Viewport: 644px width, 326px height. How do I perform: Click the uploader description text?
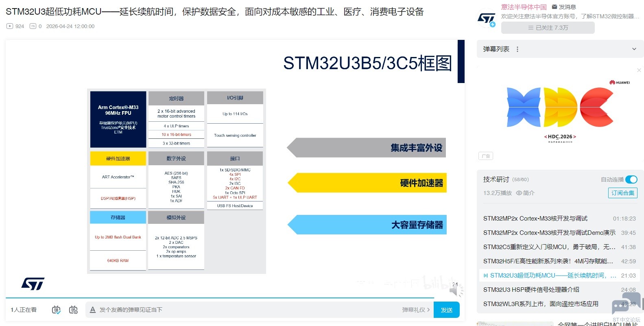pyautogui.click(x=570, y=16)
